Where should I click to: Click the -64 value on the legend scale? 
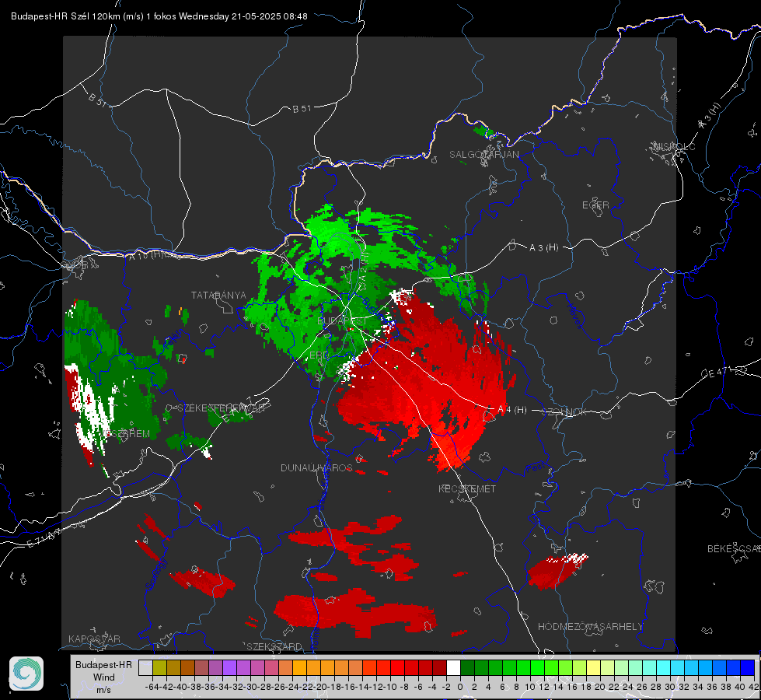[152, 687]
